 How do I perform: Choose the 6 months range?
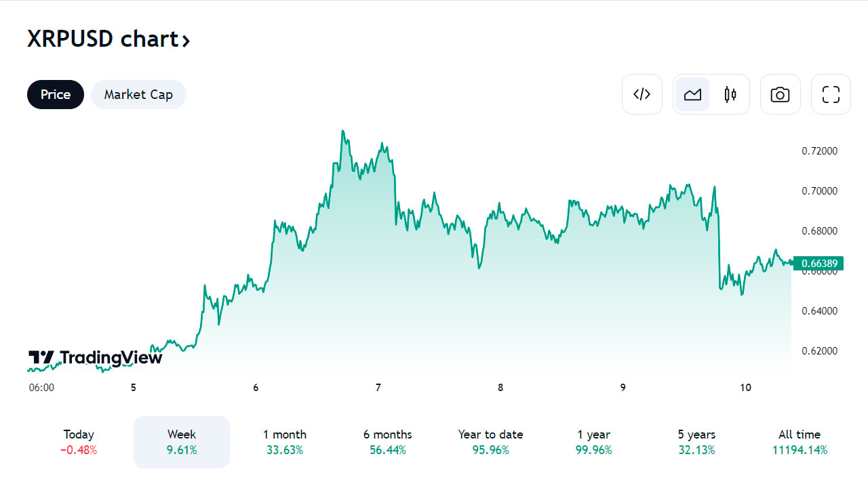[x=388, y=442]
